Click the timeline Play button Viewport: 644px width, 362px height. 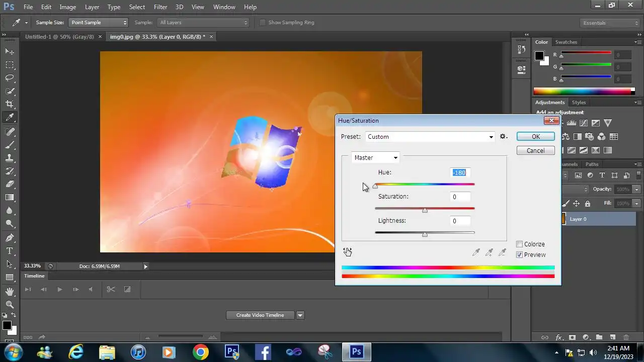point(59,289)
